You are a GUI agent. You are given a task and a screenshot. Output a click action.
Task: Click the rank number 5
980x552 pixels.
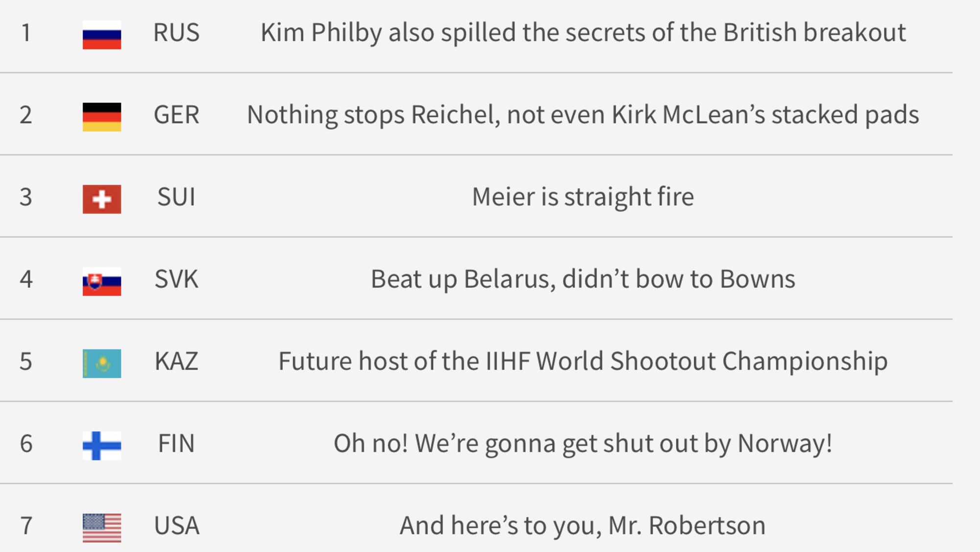26,361
